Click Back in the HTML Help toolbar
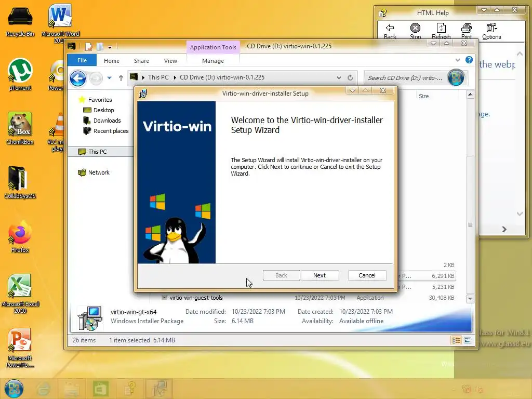 tap(390, 31)
